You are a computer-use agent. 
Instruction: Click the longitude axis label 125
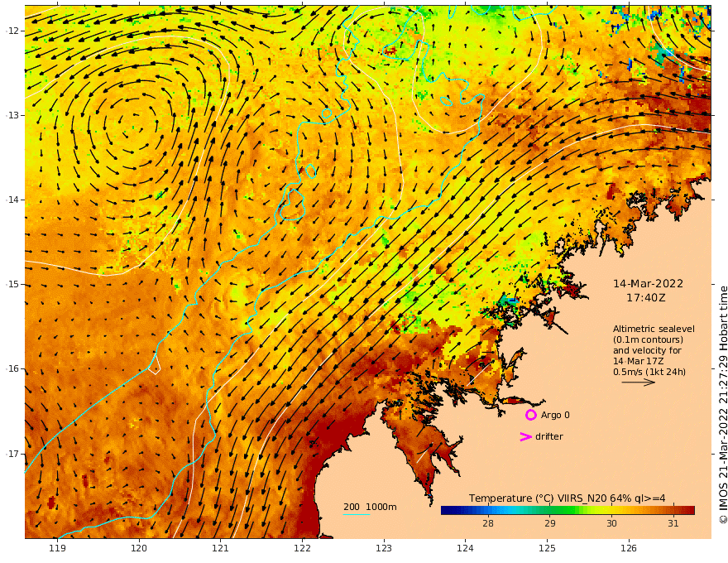548,548
